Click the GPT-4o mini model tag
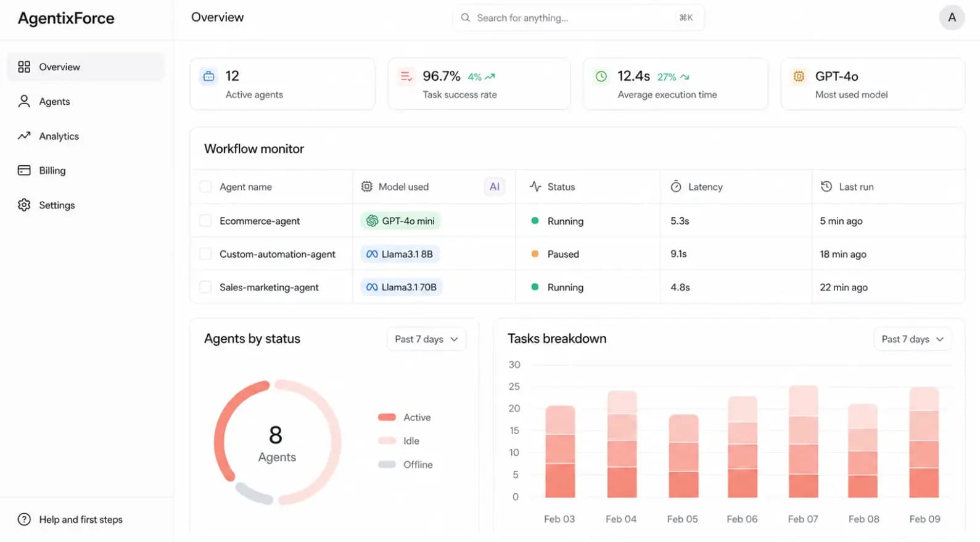The height and width of the screenshot is (542, 980). click(401, 221)
